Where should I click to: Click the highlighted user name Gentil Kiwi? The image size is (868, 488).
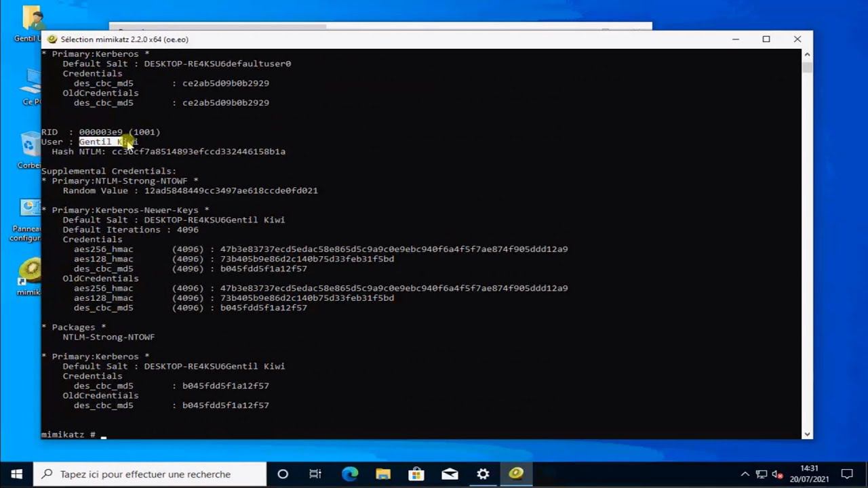point(108,142)
